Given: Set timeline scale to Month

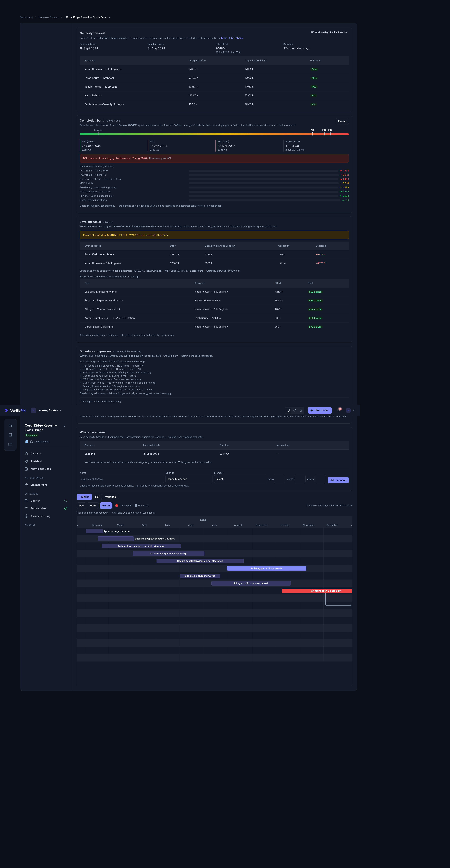Looking at the screenshot, I should [x=106, y=506].
